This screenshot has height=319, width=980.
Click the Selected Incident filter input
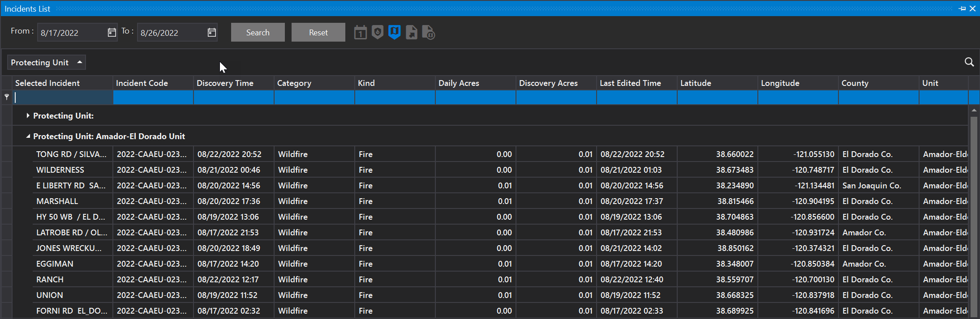pyautogui.click(x=64, y=98)
